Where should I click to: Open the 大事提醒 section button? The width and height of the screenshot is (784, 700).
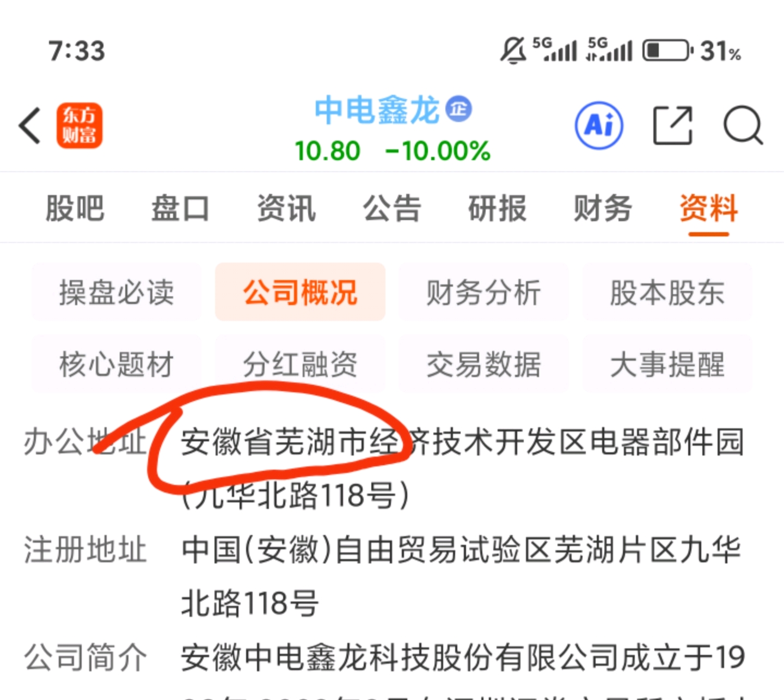667,364
